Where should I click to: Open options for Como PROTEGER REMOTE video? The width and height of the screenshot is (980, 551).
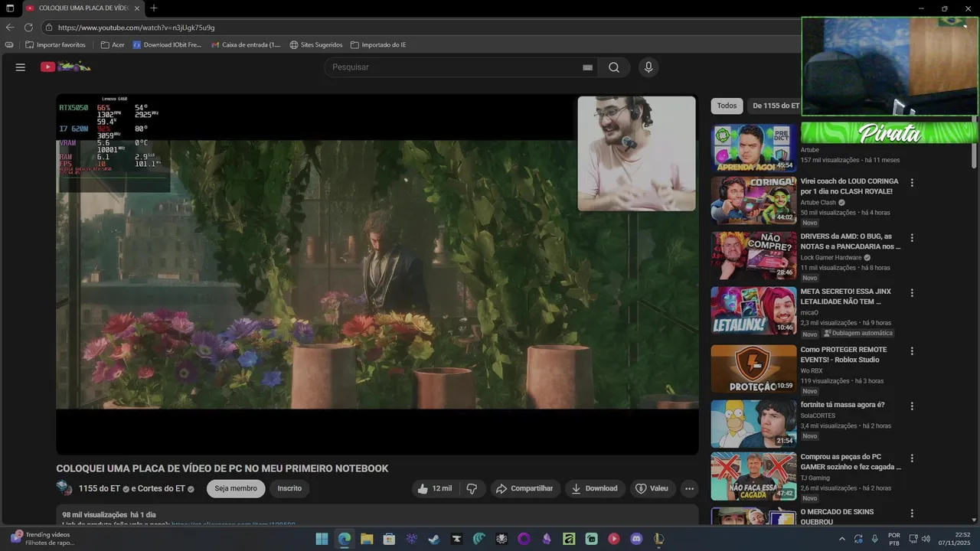click(x=912, y=351)
